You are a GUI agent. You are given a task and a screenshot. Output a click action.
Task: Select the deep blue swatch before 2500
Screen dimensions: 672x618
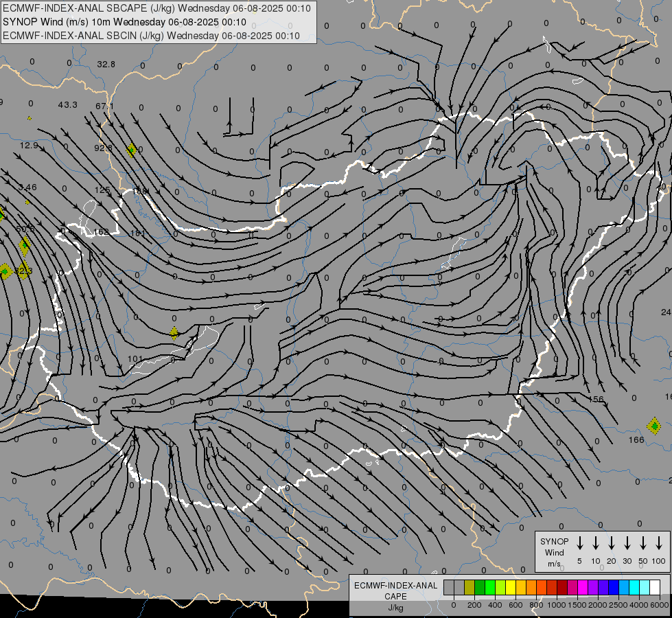[x=613, y=587]
